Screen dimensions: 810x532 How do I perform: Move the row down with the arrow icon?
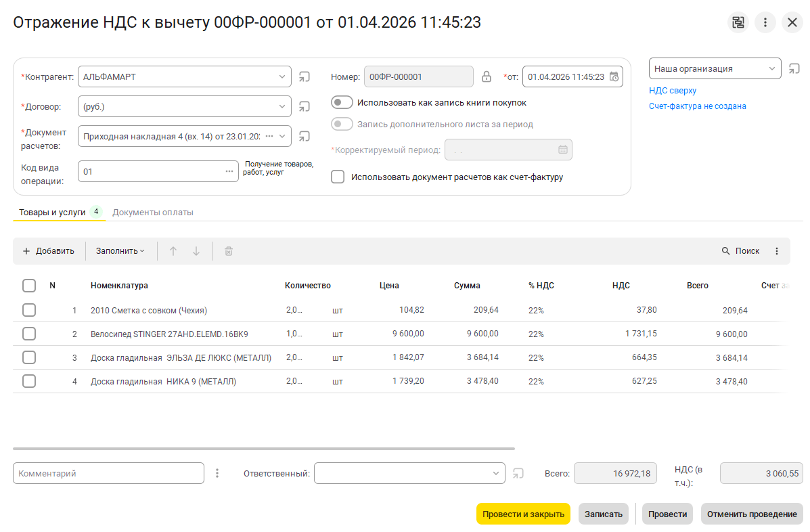click(196, 251)
